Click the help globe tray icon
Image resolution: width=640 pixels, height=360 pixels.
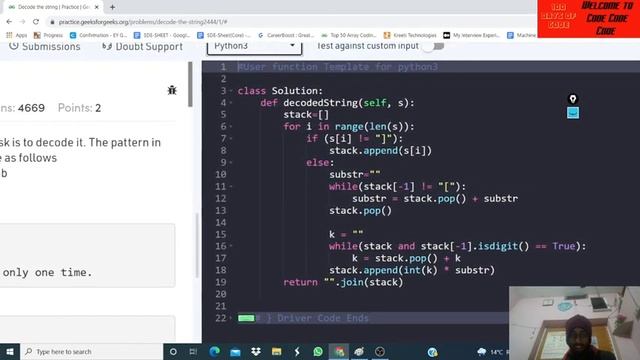coord(432,351)
